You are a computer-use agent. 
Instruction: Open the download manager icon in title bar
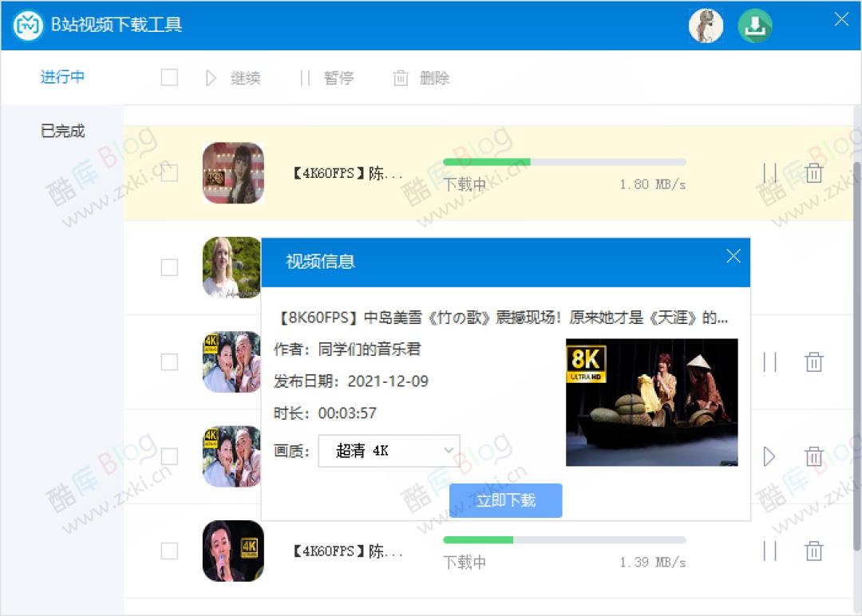pos(754,26)
